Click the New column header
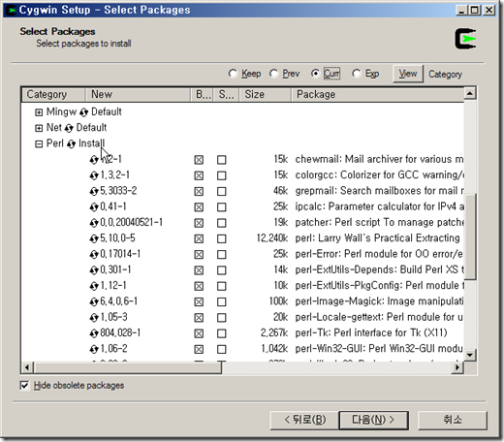This screenshot has width=504, height=442. (x=138, y=94)
